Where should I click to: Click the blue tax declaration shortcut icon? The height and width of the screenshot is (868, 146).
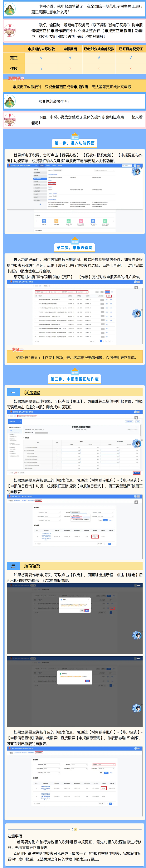coord(44,221)
